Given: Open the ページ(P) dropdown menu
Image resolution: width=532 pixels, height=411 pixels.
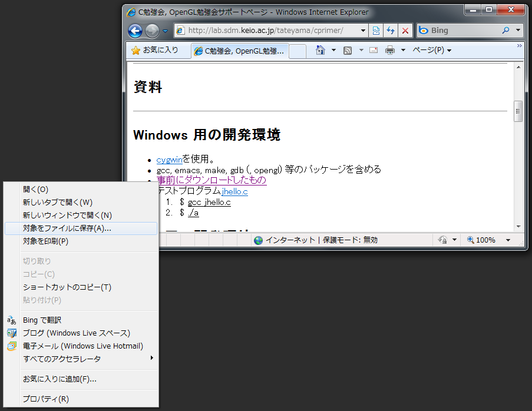Looking at the screenshot, I should point(432,51).
